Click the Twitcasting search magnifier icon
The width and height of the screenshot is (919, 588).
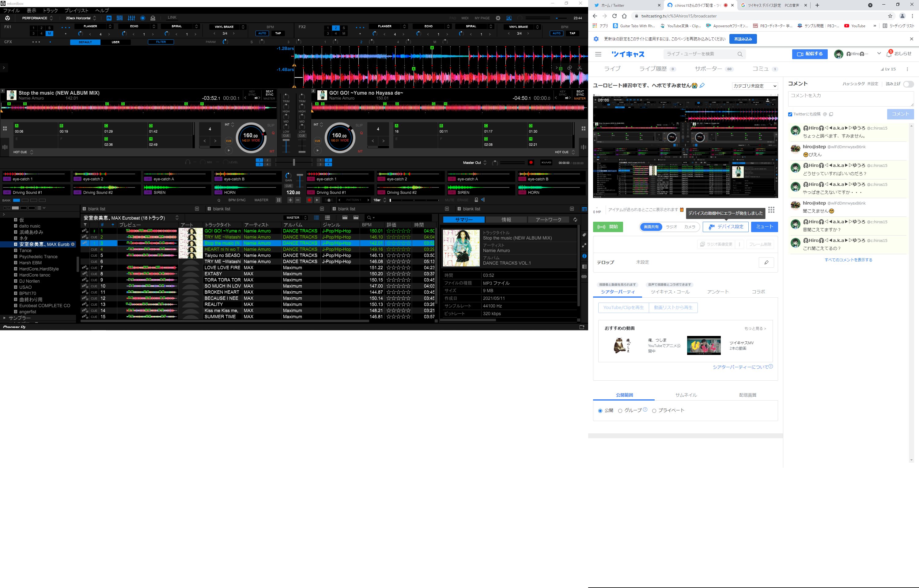[739, 54]
